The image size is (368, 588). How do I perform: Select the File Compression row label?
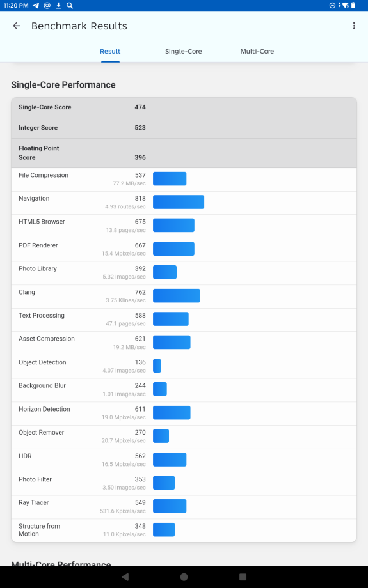(x=44, y=175)
